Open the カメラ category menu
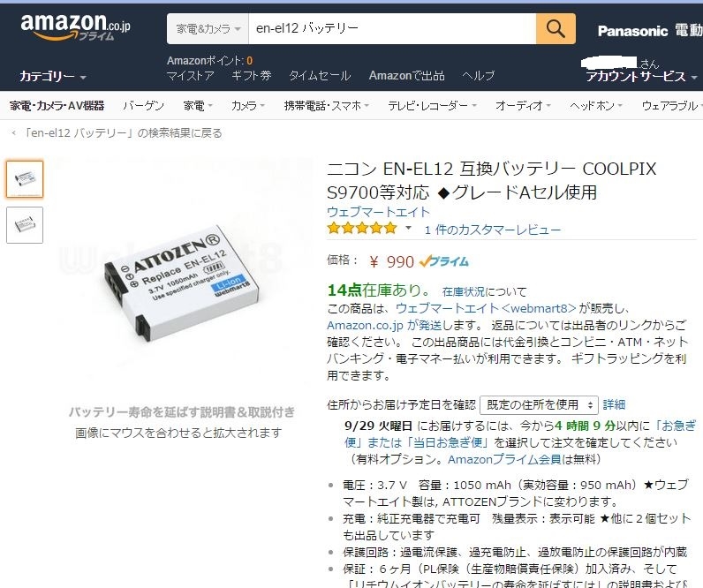 [247, 106]
